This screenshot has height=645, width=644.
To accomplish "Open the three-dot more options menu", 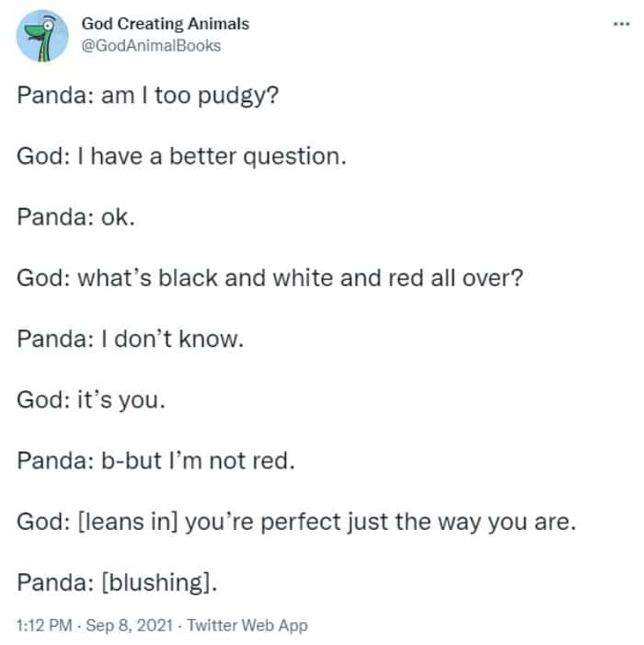I will 621,23.
